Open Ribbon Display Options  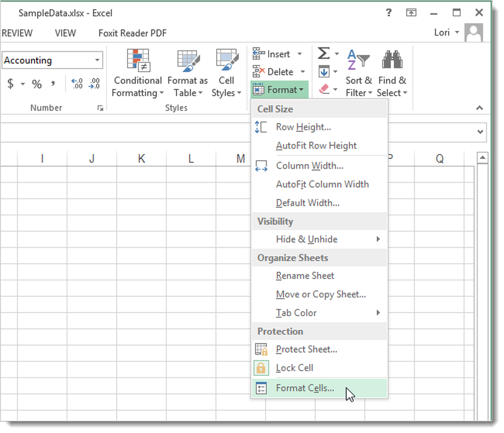tap(411, 13)
